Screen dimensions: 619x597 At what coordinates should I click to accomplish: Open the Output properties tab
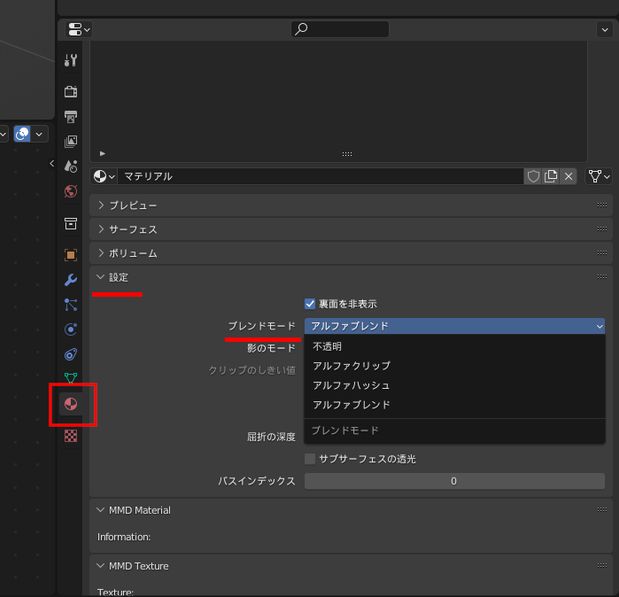tap(71, 117)
